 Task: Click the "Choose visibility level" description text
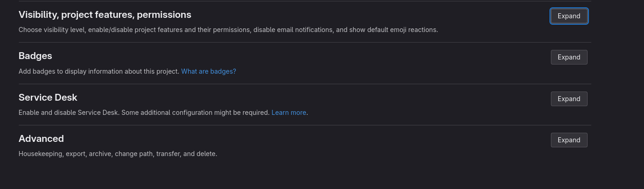pyautogui.click(x=60, y=30)
